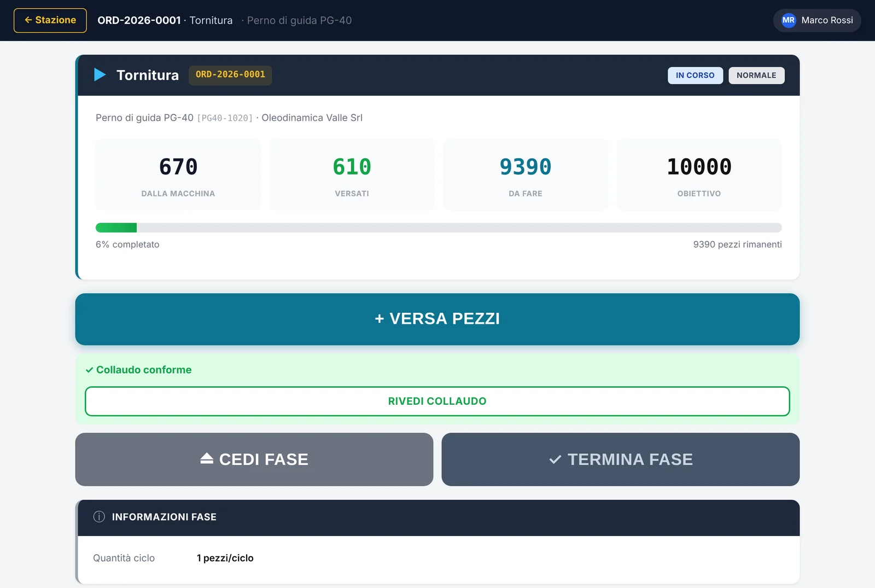The height and width of the screenshot is (588, 875).
Task: Click the ORD-2026-0001 order badge
Action: pos(230,75)
